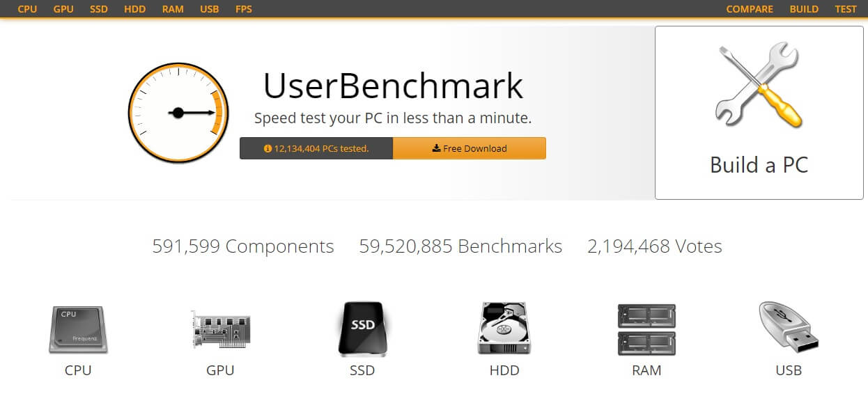Screen dimensions: 868x419
Task: Click the UserBenchmark title heading
Action: coord(393,86)
